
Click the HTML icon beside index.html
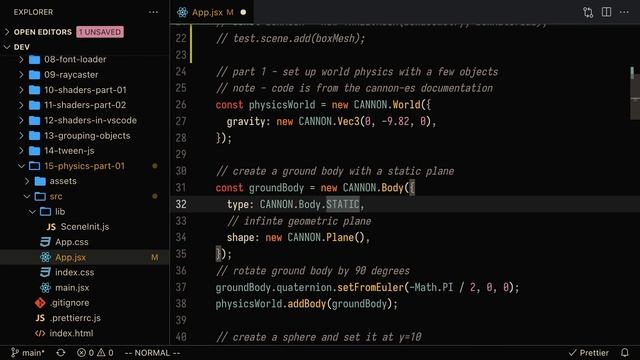coord(40,333)
